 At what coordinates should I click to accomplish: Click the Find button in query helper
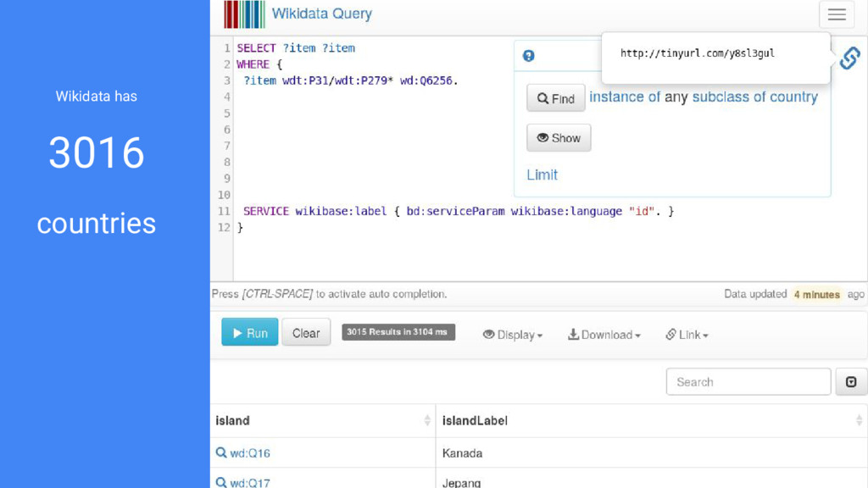point(556,98)
